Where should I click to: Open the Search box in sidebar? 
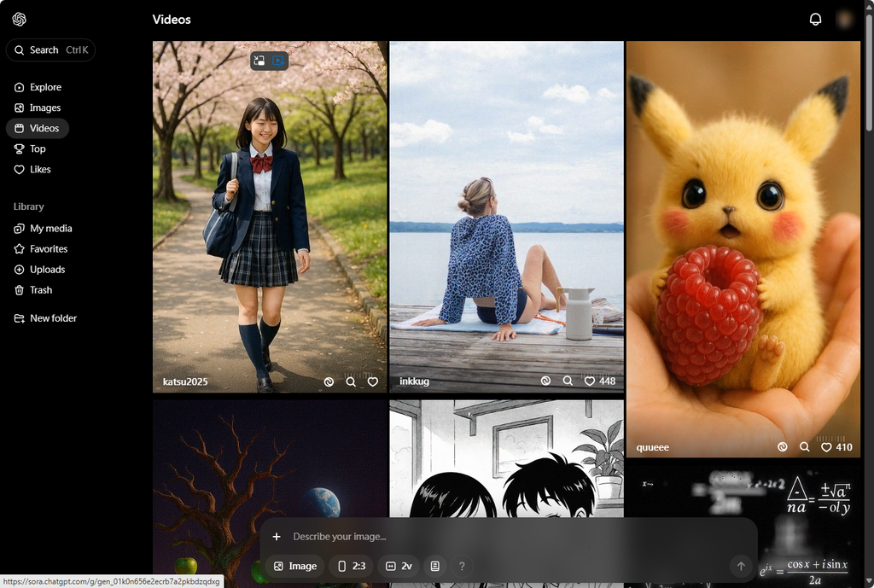pyautogui.click(x=50, y=50)
